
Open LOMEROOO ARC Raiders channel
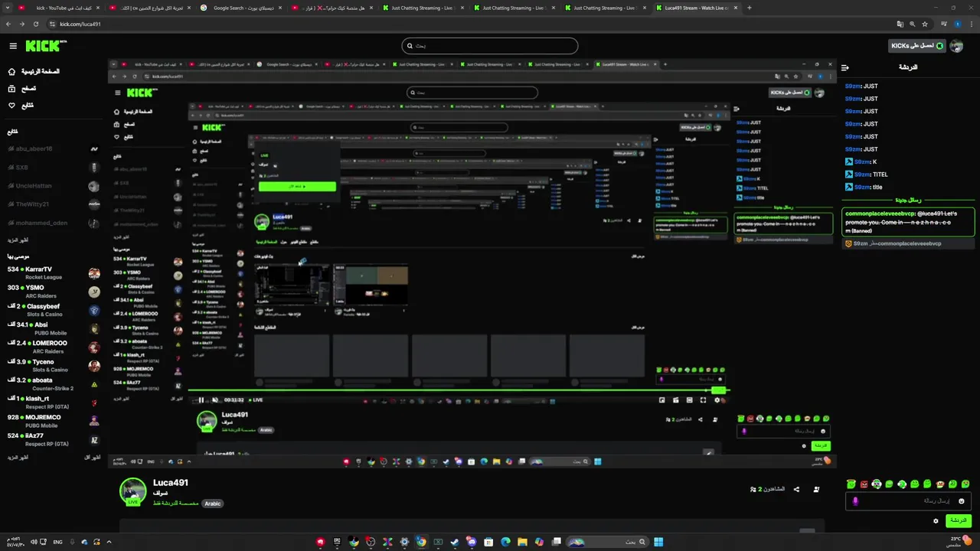pyautogui.click(x=53, y=347)
